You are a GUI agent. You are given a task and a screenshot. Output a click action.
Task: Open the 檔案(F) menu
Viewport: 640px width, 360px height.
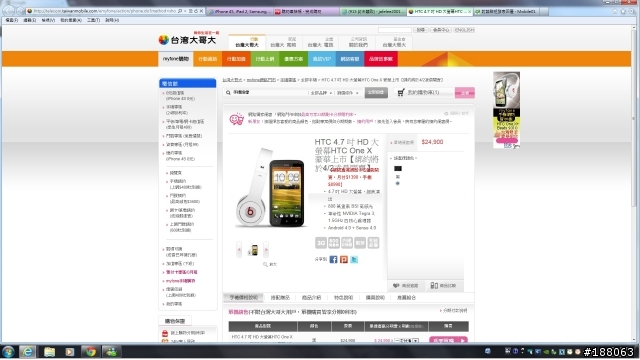(11, 20)
